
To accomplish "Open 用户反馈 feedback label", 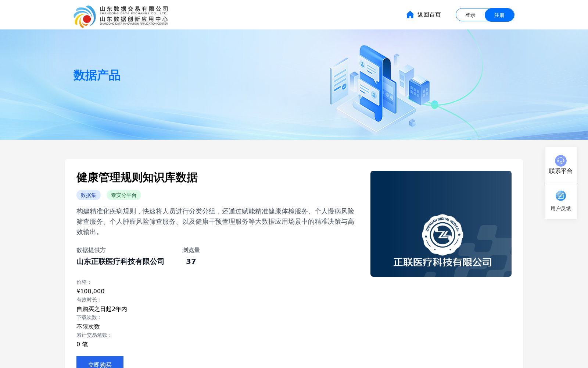I will point(561,208).
